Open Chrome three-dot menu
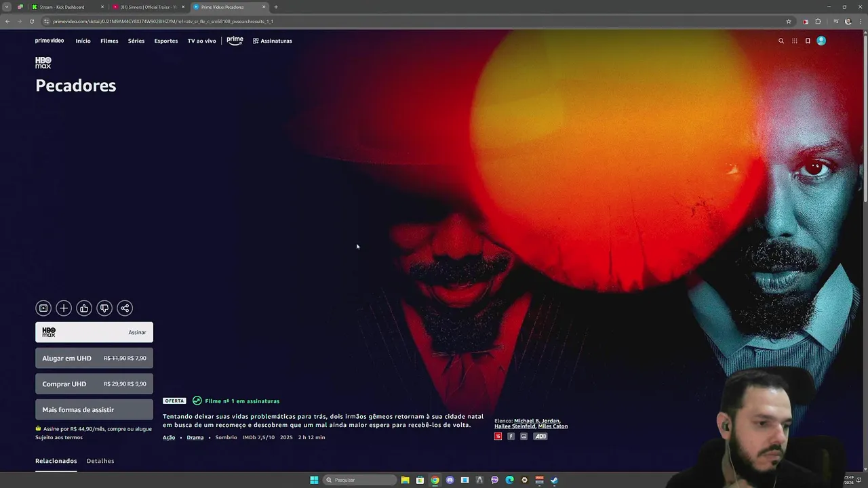868x488 pixels. 860,21
